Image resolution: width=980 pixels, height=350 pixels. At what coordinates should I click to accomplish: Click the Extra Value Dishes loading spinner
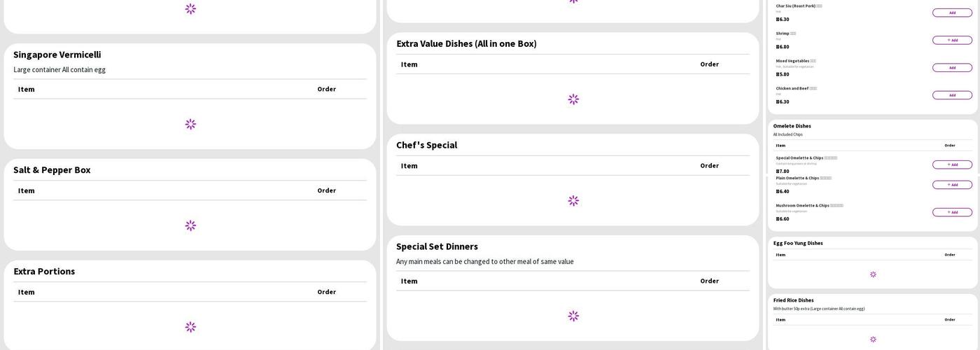[x=573, y=99]
